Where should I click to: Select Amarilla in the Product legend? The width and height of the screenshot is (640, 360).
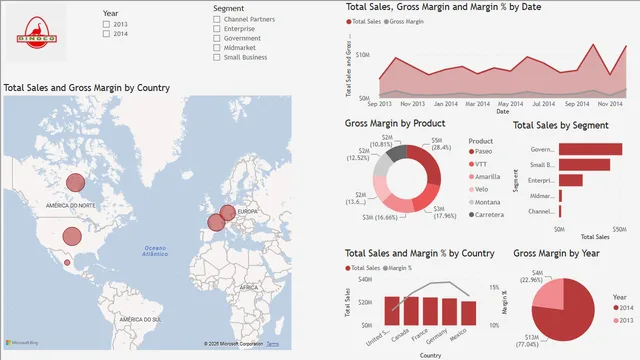(x=484, y=177)
